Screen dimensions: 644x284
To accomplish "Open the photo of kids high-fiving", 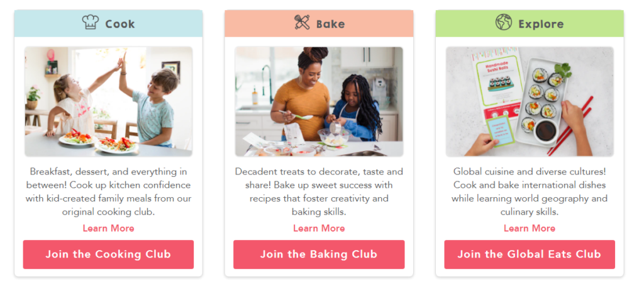I will 108,101.
